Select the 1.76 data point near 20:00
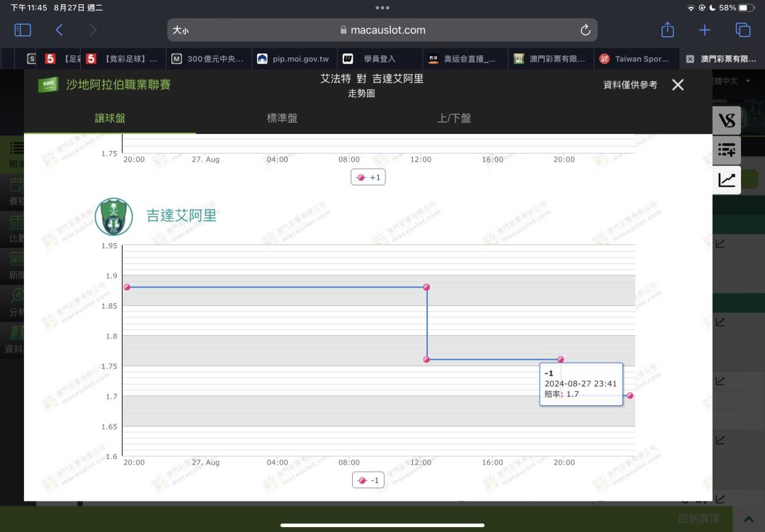Screen dimensions: 765x532 (560, 359)
